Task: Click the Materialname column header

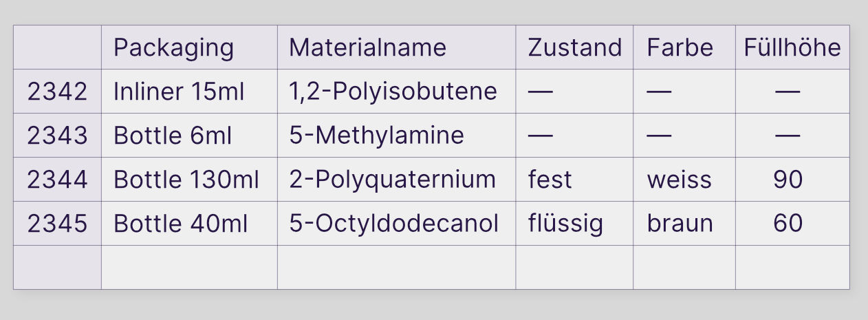Action: click(x=396, y=47)
